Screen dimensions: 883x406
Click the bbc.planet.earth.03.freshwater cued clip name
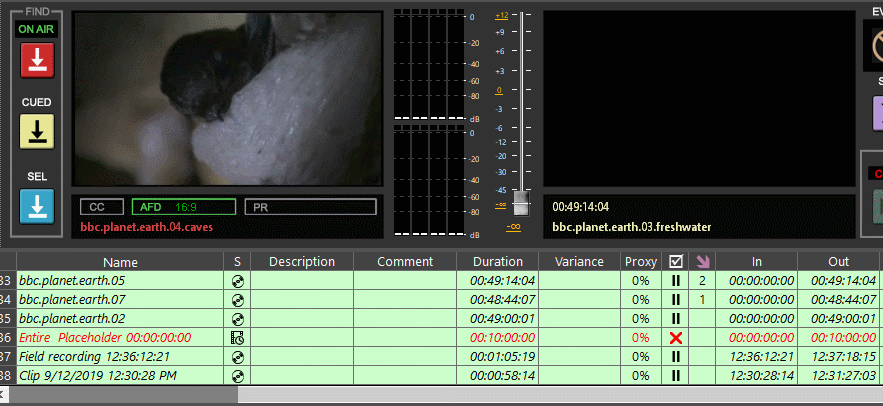(632, 228)
